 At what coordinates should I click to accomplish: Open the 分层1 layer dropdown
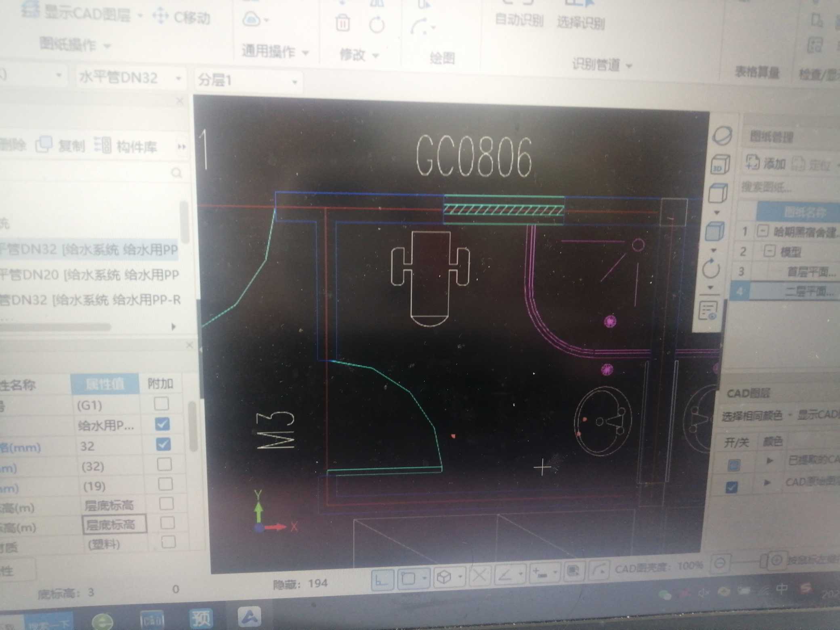point(295,82)
